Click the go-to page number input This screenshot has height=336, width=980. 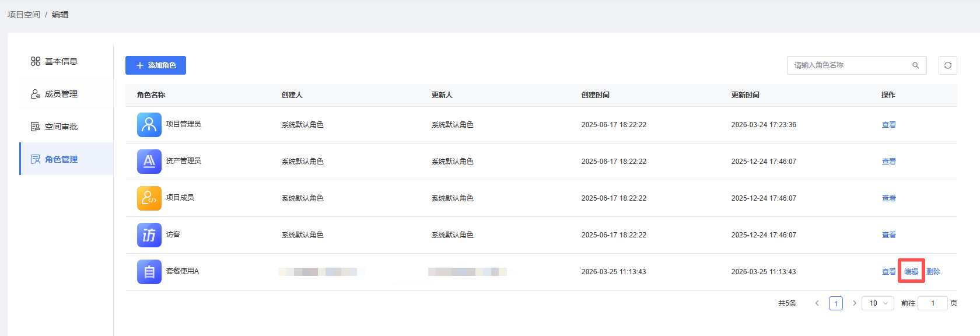tap(932, 303)
